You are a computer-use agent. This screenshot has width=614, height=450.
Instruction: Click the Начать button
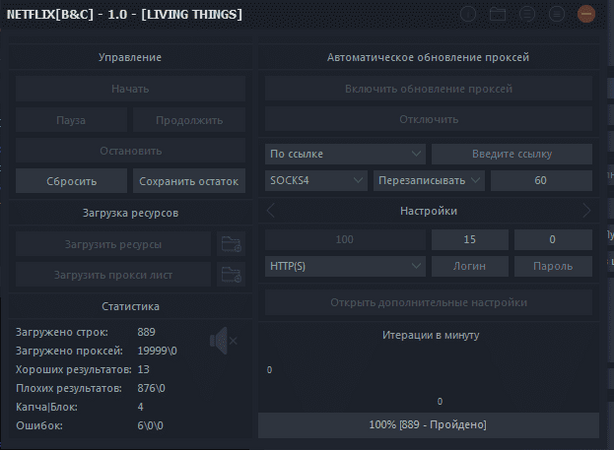(x=130, y=89)
